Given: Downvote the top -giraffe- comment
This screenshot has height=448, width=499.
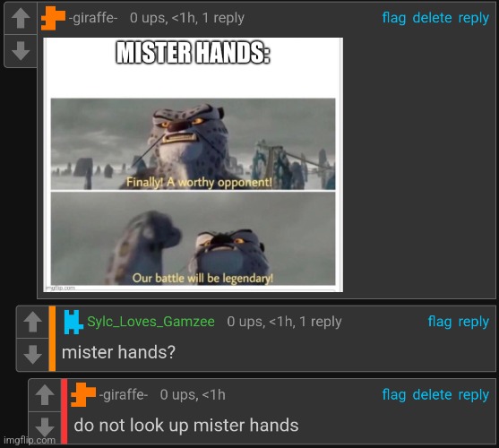Looking at the screenshot, I should click(21, 51).
